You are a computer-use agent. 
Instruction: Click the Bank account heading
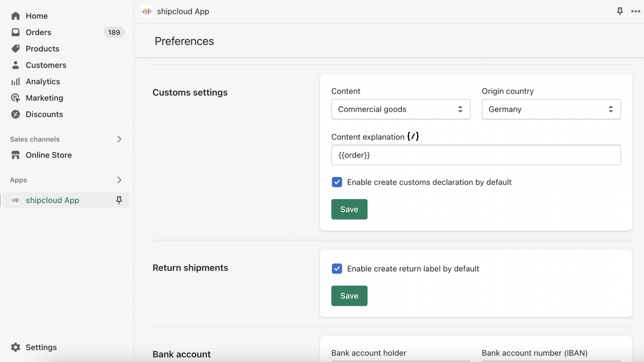(x=182, y=354)
